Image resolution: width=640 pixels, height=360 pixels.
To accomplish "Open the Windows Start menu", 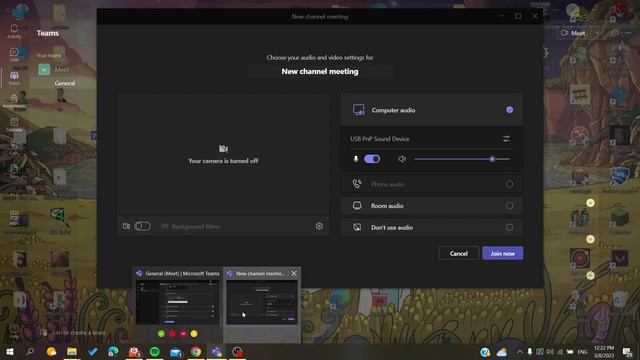I will click(x=10, y=351).
